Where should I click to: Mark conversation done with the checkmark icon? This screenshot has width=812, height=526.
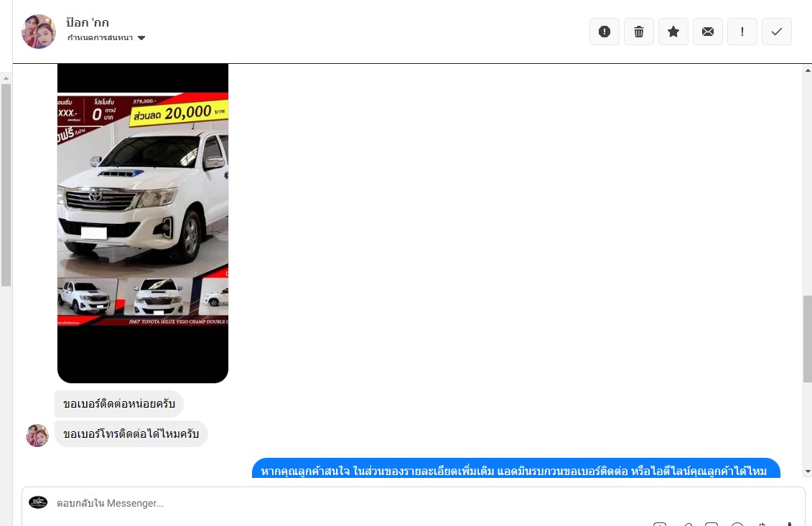[776, 32]
